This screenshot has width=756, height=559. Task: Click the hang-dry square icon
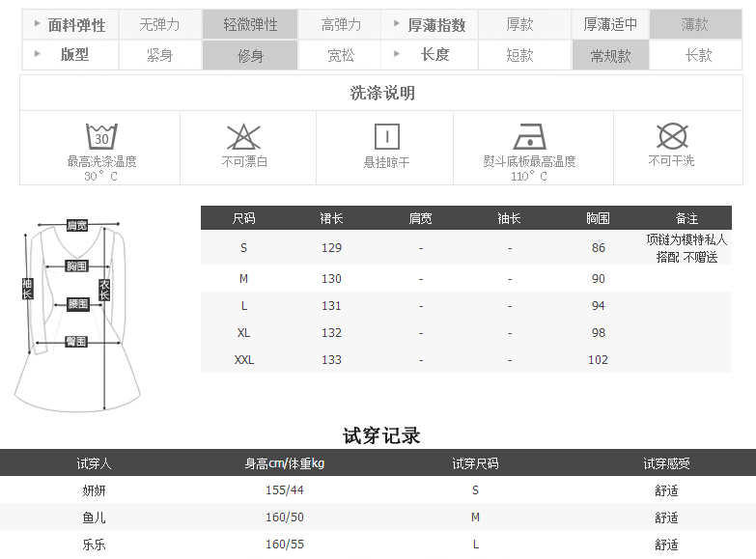[386, 136]
